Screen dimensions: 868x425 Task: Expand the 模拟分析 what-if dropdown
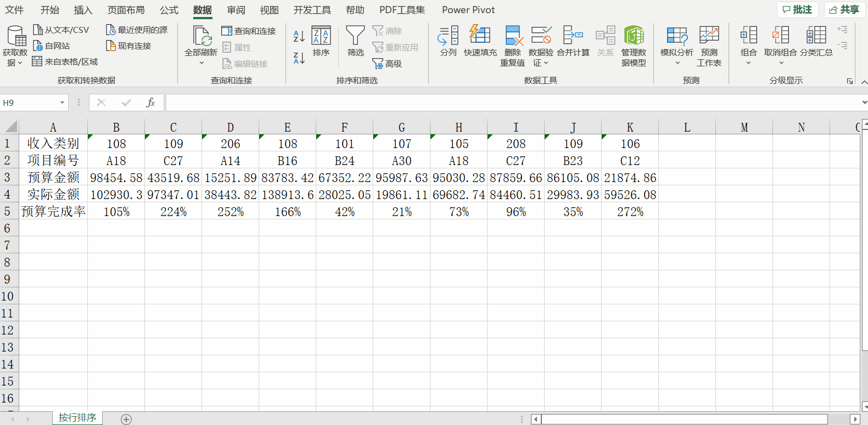(677, 63)
